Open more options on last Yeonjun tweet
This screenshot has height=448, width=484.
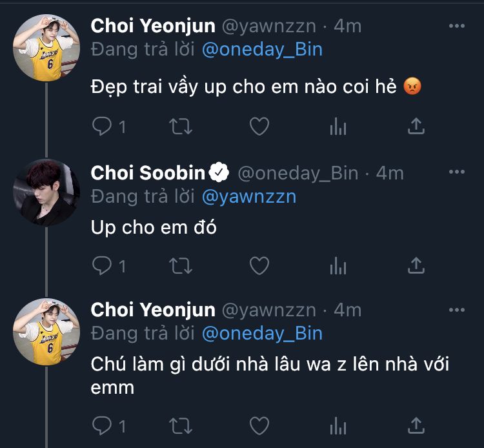(x=456, y=310)
